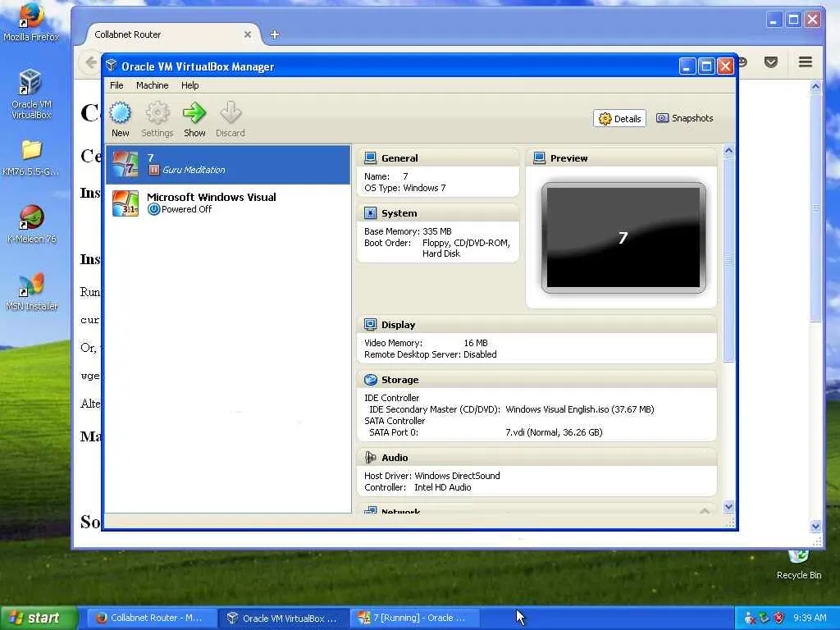This screenshot has width=840, height=630.
Task: Close the Collabnet Router browser tab
Action: tap(248, 34)
